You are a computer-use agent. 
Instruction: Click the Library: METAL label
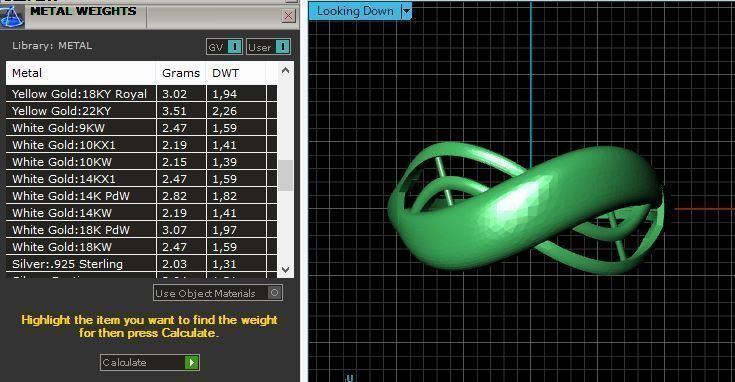(52, 46)
